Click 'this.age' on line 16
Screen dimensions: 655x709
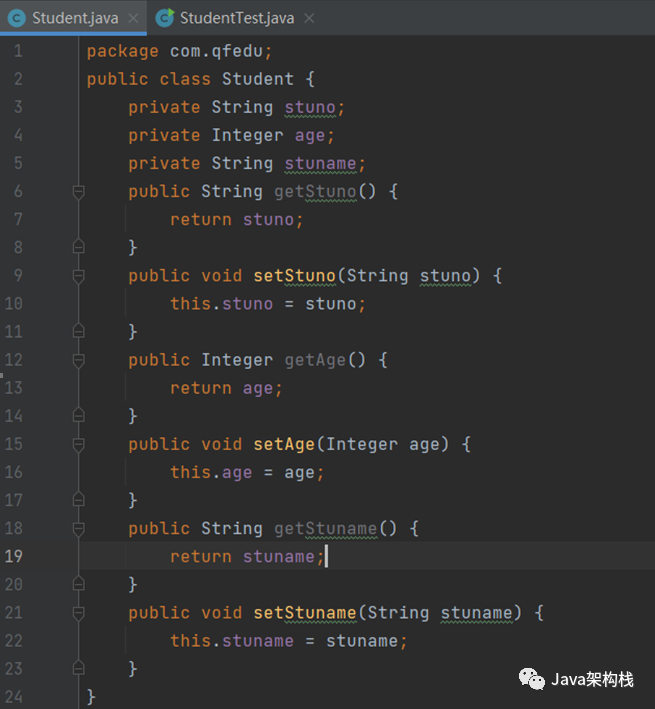211,473
